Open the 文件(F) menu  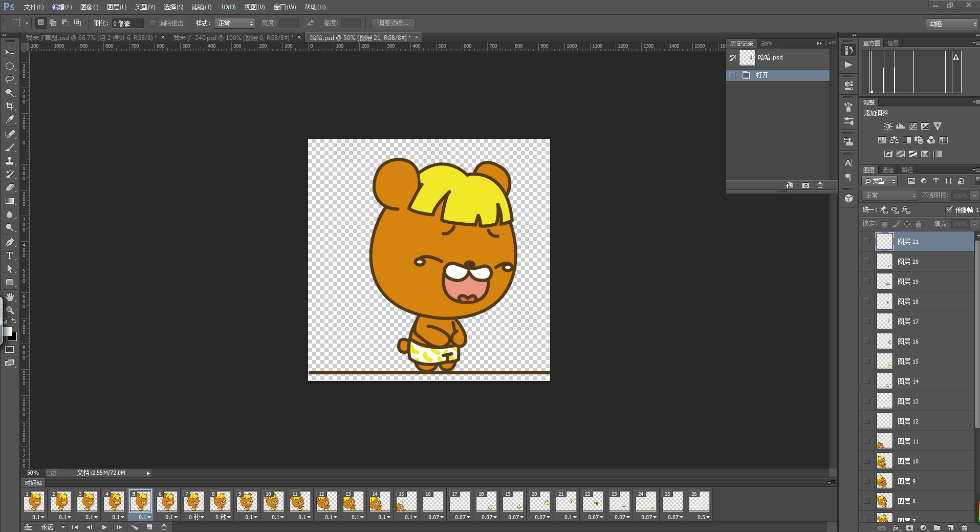pos(34,7)
